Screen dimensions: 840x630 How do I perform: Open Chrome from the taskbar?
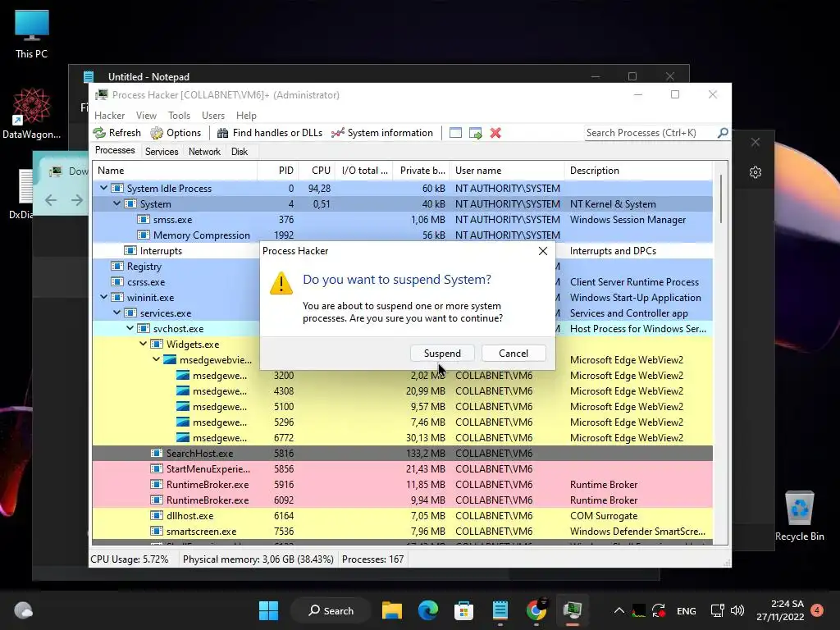pyautogui.click(x=536, y=610)
